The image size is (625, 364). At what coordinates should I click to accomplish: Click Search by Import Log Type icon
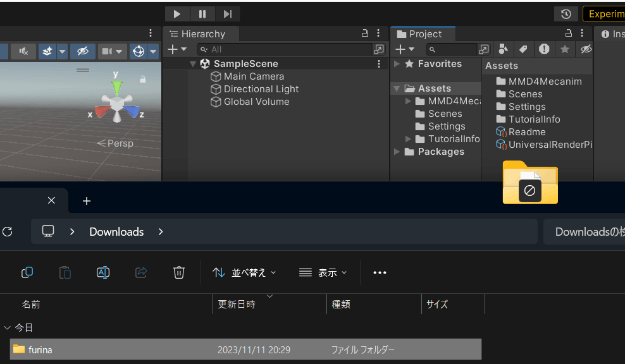(x=544, y=49)
